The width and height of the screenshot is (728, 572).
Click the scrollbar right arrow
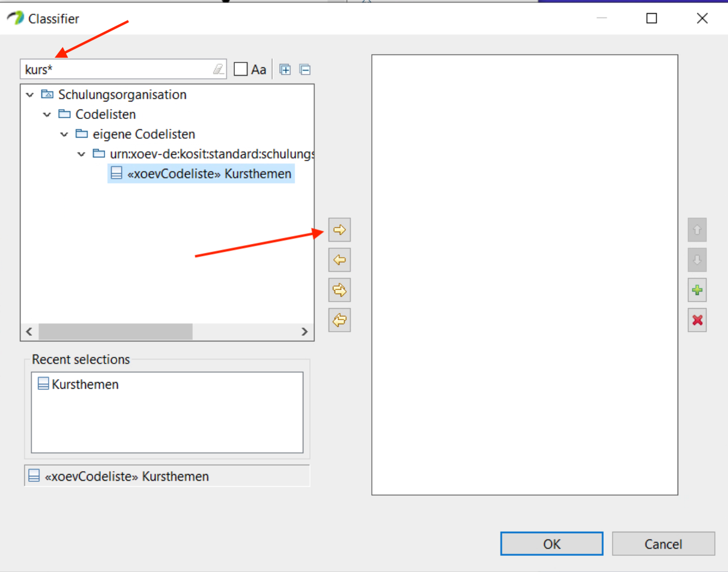tap(304, 332)
